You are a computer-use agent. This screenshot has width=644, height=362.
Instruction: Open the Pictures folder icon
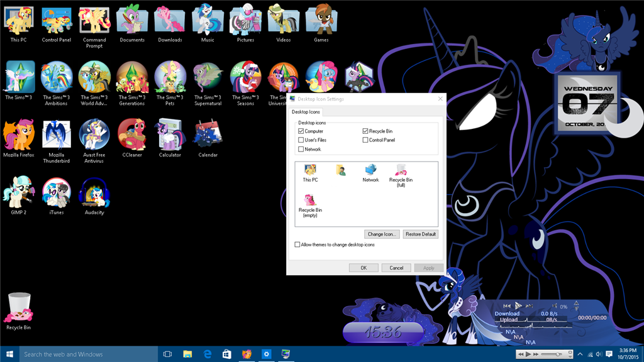coord(245,24)
